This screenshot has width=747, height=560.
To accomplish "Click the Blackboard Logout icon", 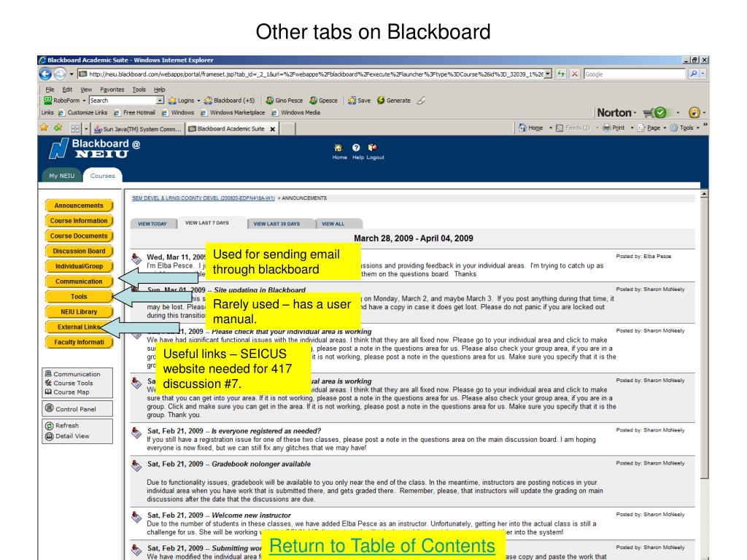I will pos(373,147).
